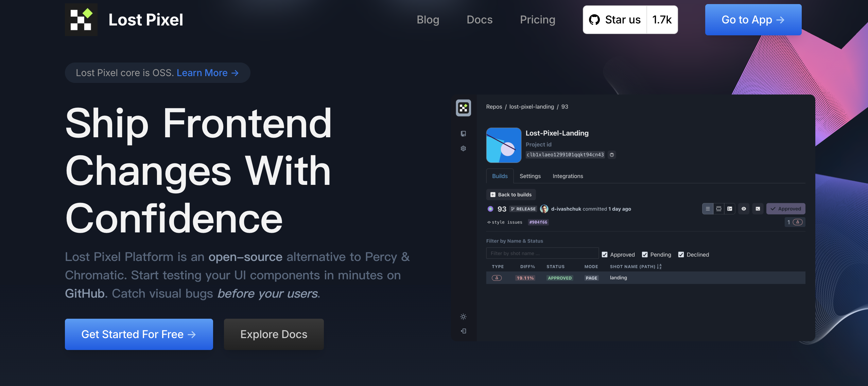Switch to the Builds tab
The width and height of the screenshot is (868, 386).
point(500,176)
